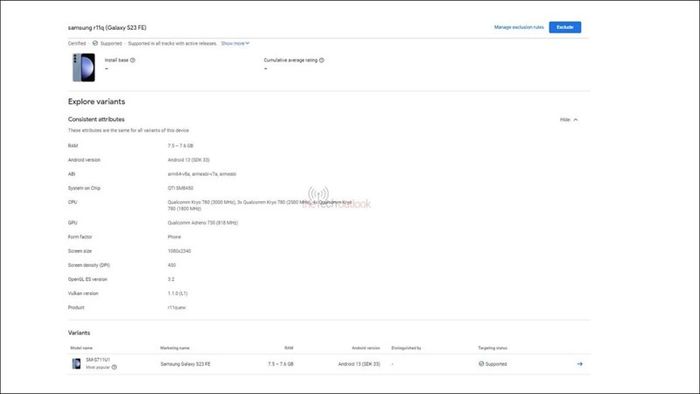700x394 pixels.
Task: Click the 7.5 – 7.6 GB value in variants row
Action: click(281, 364)
